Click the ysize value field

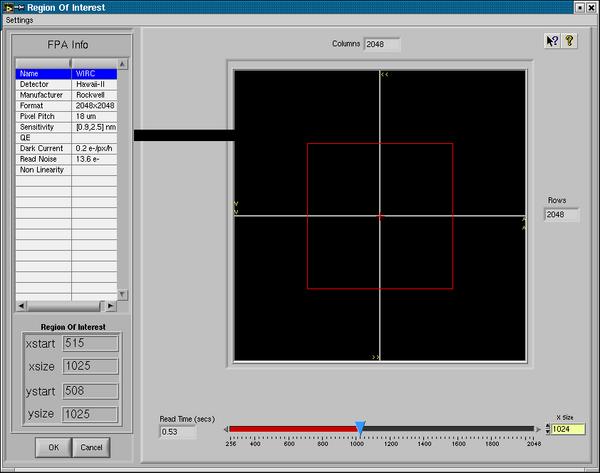point(89,413)
